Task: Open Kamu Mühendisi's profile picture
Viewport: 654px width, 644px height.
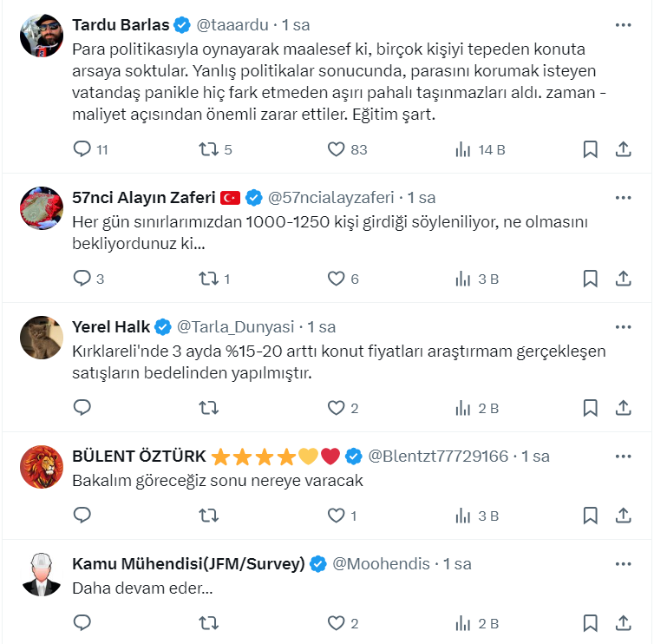Action: 42,574
